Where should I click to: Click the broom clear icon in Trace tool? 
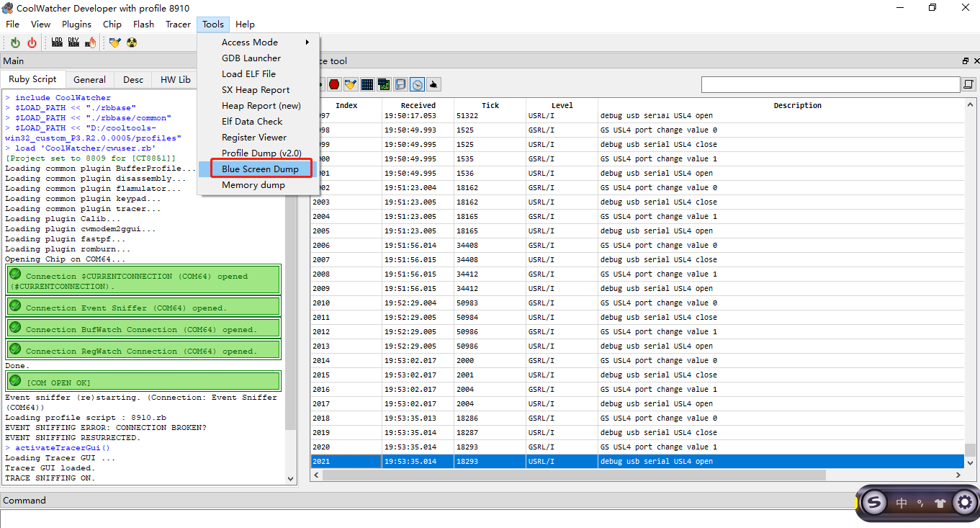[351, 84]
